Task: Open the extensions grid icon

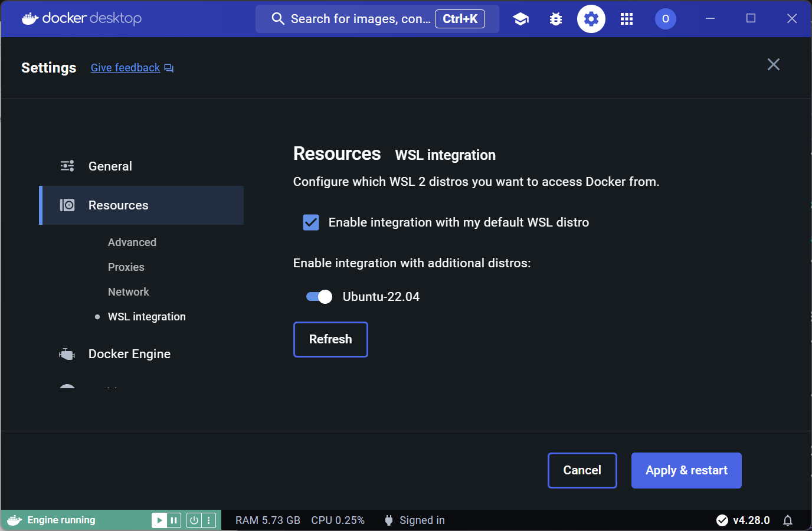Action: (627, 19)
